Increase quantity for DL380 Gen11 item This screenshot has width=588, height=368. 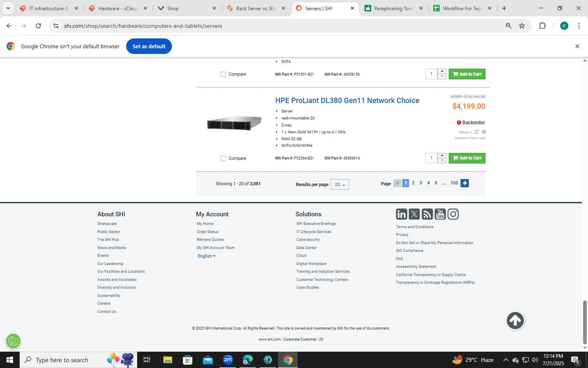coord(442,155)
